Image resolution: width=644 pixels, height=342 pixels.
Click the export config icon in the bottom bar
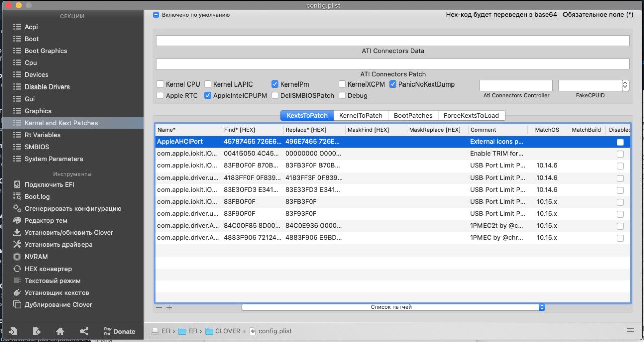[37, 331]
